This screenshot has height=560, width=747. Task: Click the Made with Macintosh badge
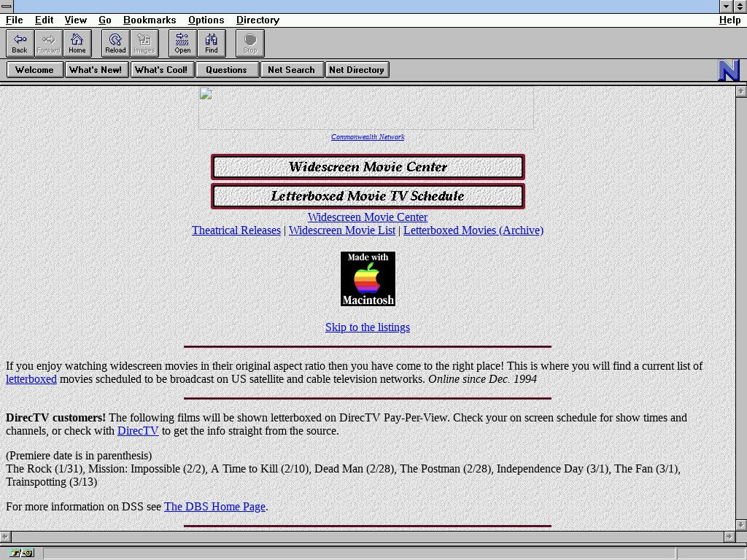(x=368, y=279)
